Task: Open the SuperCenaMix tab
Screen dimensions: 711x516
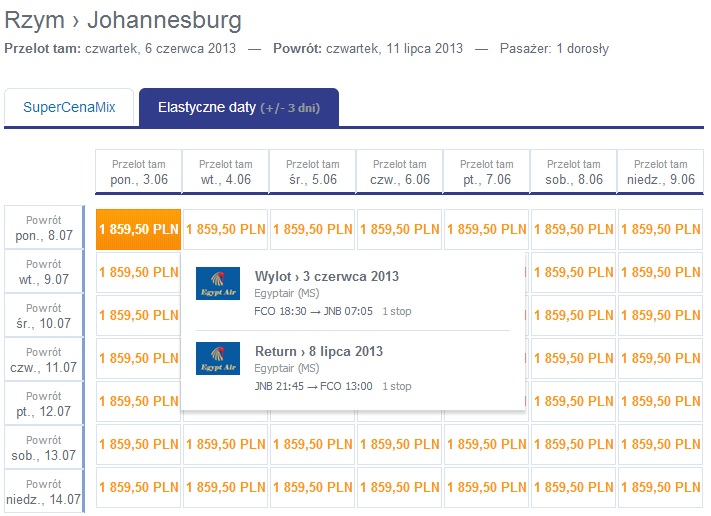Action: [69, 107]
